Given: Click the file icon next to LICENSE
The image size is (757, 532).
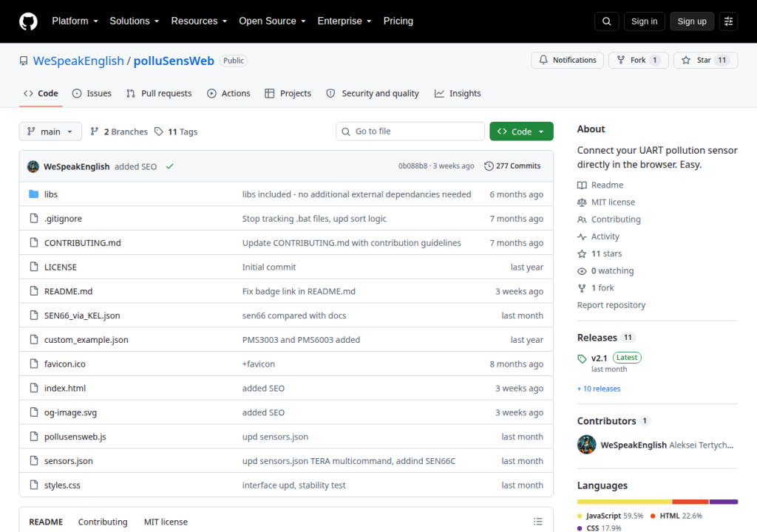Looking at the screenshot, I should pos(34,267).
